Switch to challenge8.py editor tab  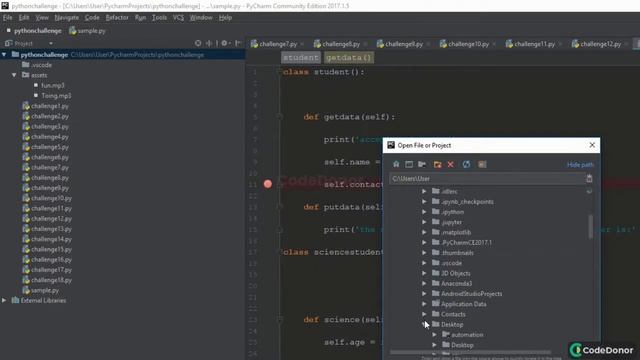tap(341, 44)
